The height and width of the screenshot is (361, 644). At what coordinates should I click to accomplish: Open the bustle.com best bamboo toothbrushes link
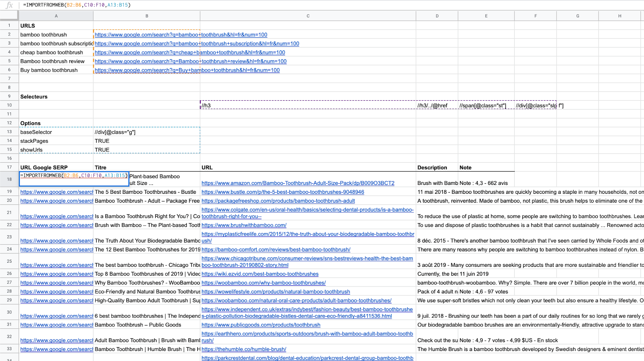point(283,192)
